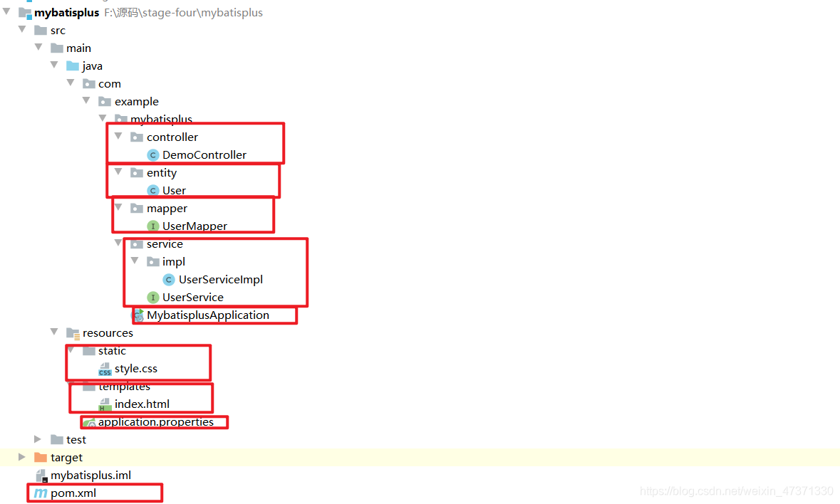This screenshot has height=504, width=840.
Task: Click the orange target folder icon
Action: 41,458
